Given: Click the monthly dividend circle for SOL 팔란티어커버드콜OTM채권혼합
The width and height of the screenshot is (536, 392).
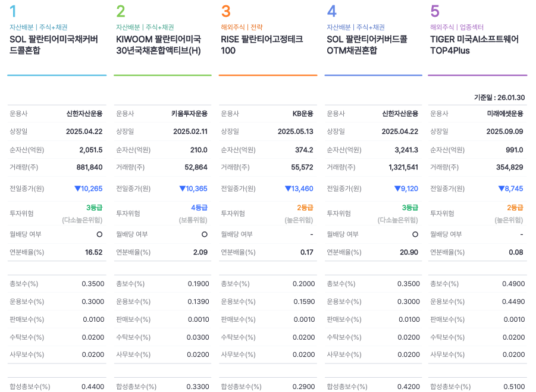Looking at the screenshot, I should [x=415, y=234].
